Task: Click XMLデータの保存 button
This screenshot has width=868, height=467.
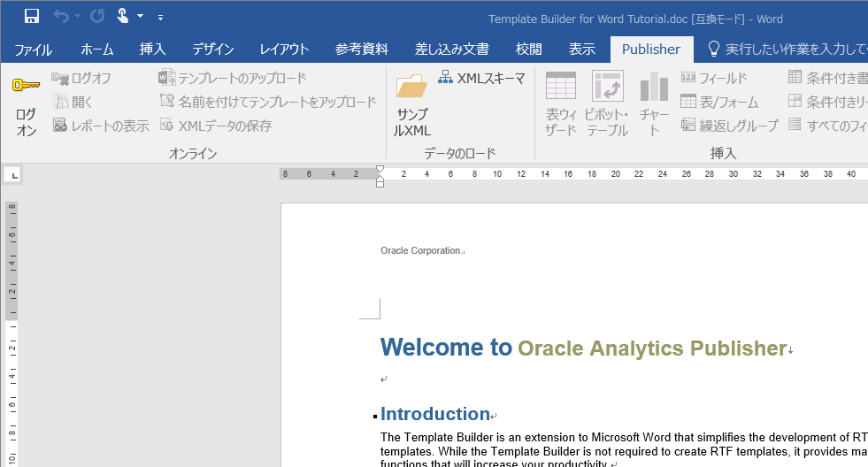Action: 216,126
